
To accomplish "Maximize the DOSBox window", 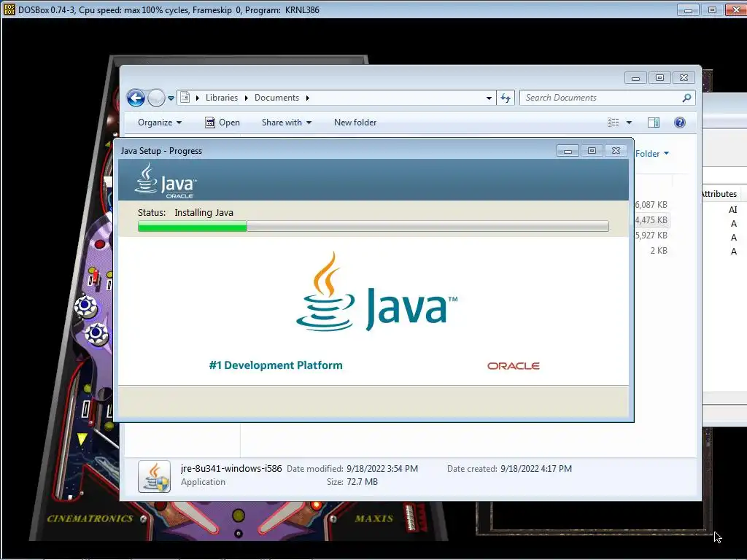I will click(x=712, y=10).
